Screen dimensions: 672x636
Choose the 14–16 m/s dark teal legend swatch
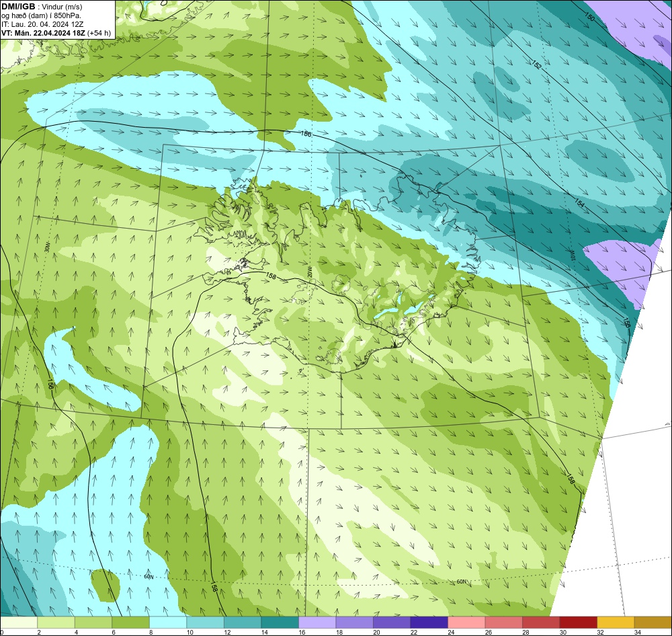click(280, 623)
